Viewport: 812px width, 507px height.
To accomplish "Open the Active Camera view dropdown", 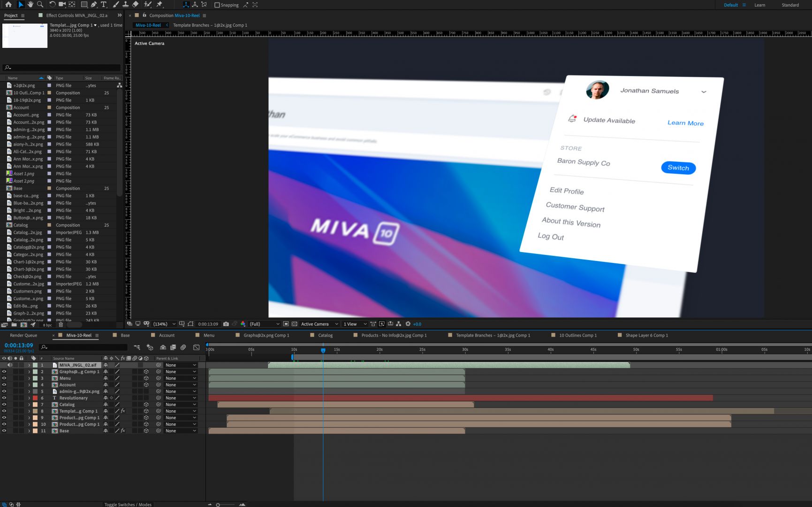I will (319, 324).
